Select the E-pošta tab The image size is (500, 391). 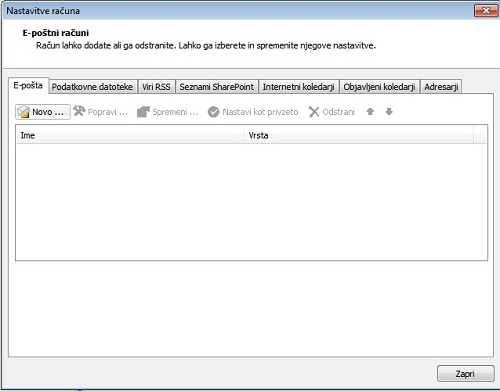pos(28,86)
